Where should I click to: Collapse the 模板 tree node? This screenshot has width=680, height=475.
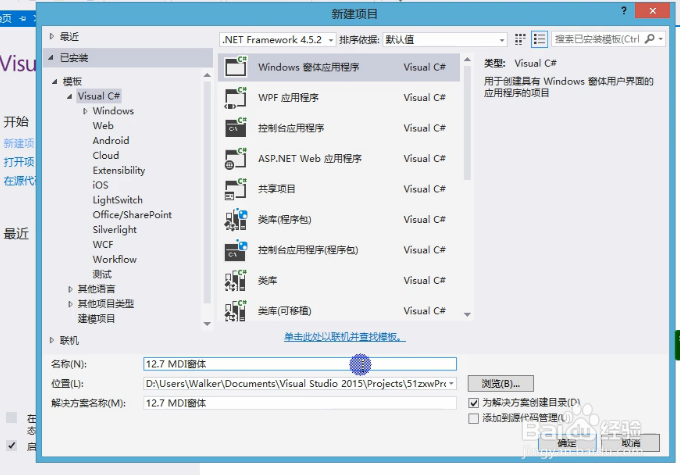click(x=55, y=81)
